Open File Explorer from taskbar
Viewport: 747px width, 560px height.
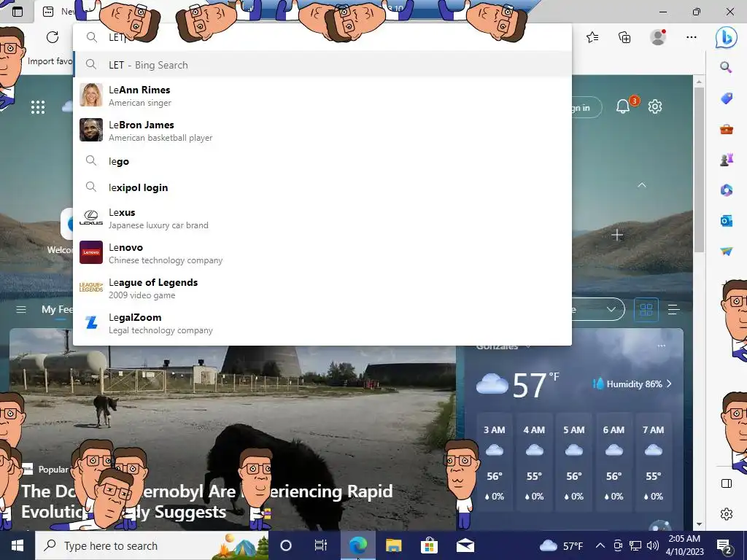pyautogui.click(x=393, y=545)
